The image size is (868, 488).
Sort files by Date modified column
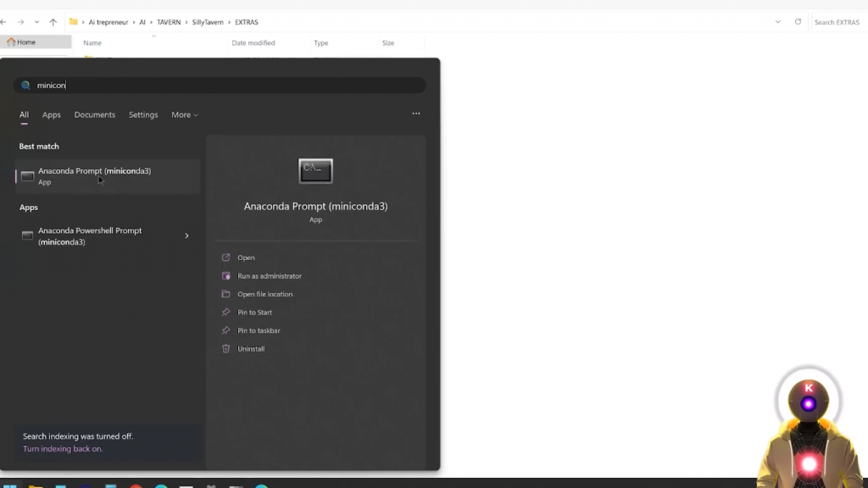coord(253,42)
